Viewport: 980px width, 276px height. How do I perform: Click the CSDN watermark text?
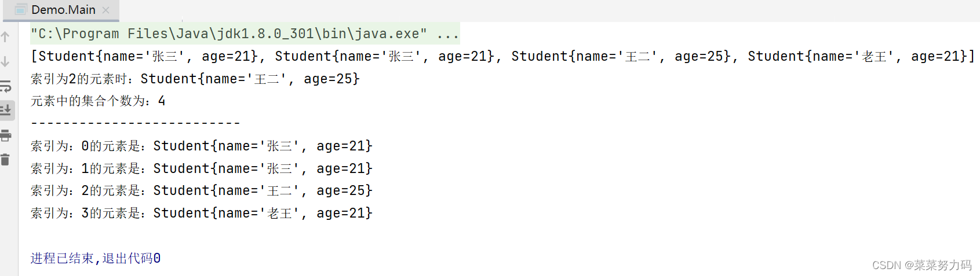tap(921, 265)
